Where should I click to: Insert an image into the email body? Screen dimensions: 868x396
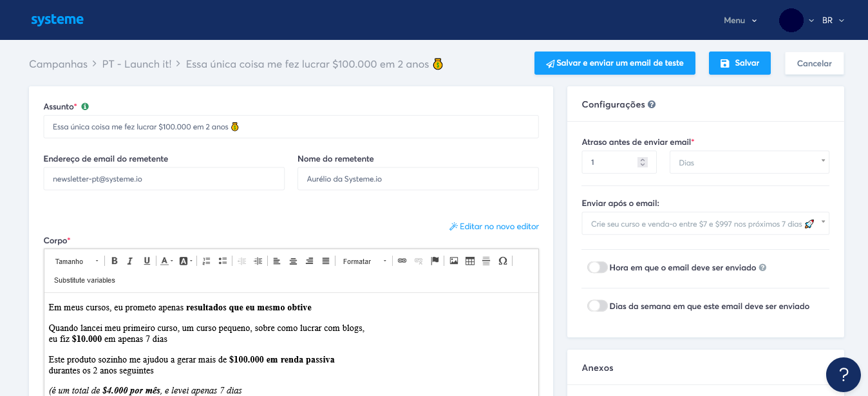454,261
